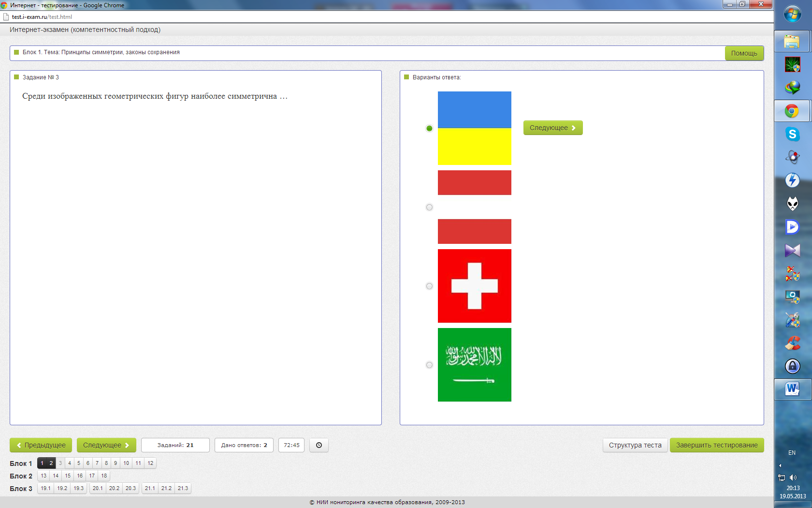Go to question 20.1
The width and height of the screenshot is (812, 508).
click(x=98, y=488)
